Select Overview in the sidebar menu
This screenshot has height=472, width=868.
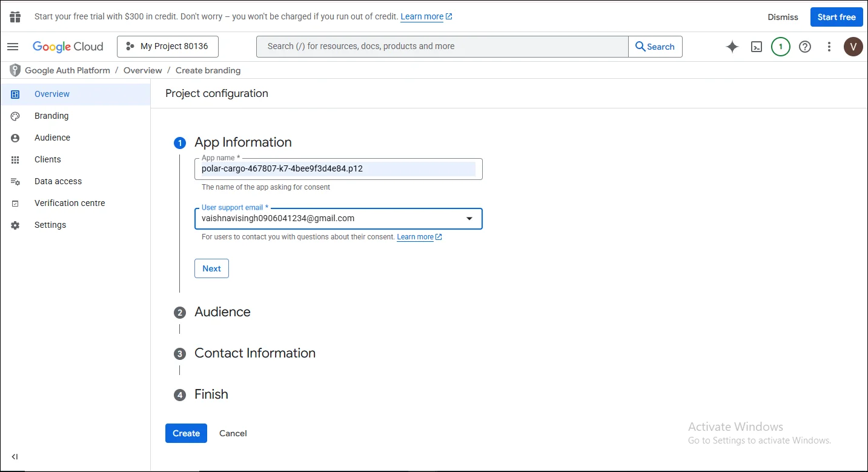point(75,94)
